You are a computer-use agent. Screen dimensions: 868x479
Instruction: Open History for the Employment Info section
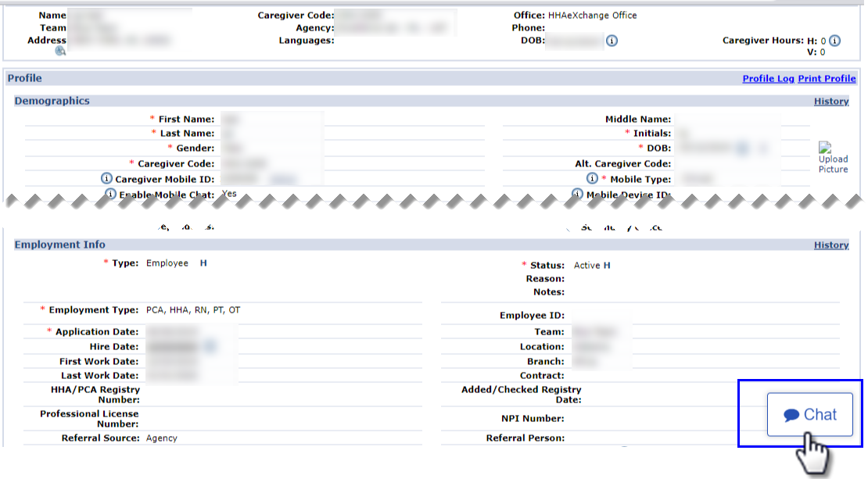click(x=830, y=245)
